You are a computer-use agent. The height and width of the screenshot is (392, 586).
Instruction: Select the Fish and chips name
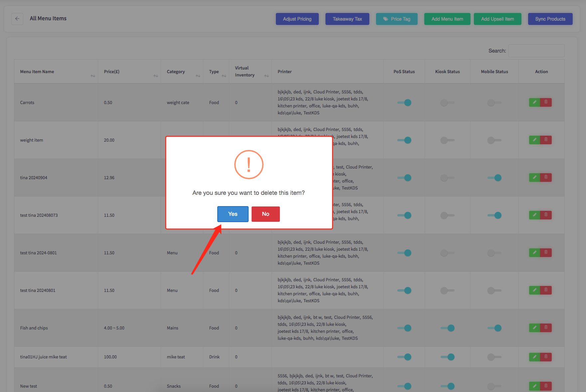click(34, 328)
